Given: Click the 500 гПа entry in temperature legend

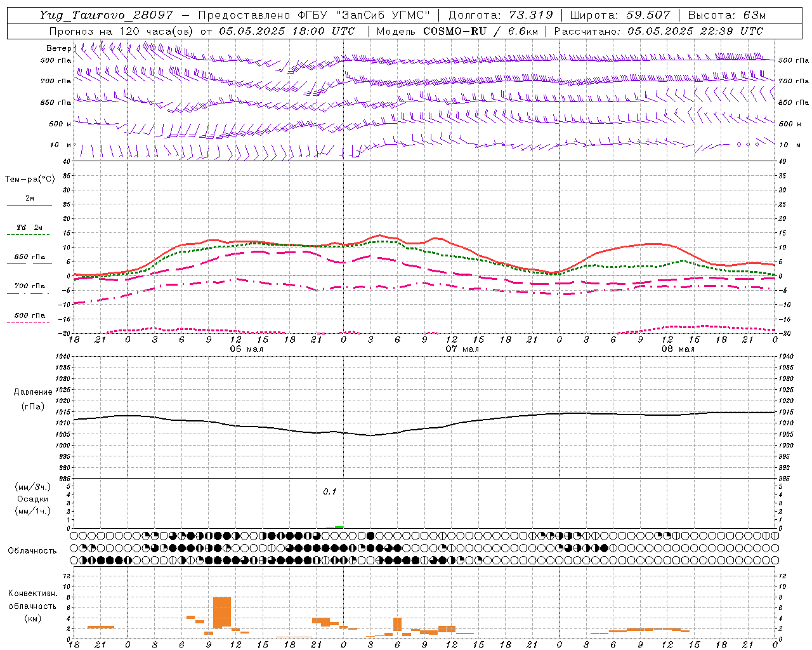Looking at the screenshot, I should 30,315.
